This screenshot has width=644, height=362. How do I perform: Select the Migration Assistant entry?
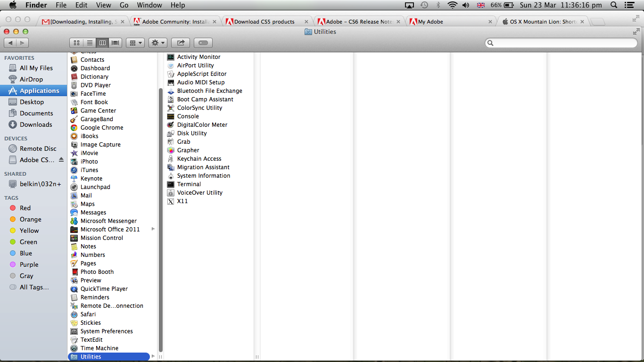point(203,167)
